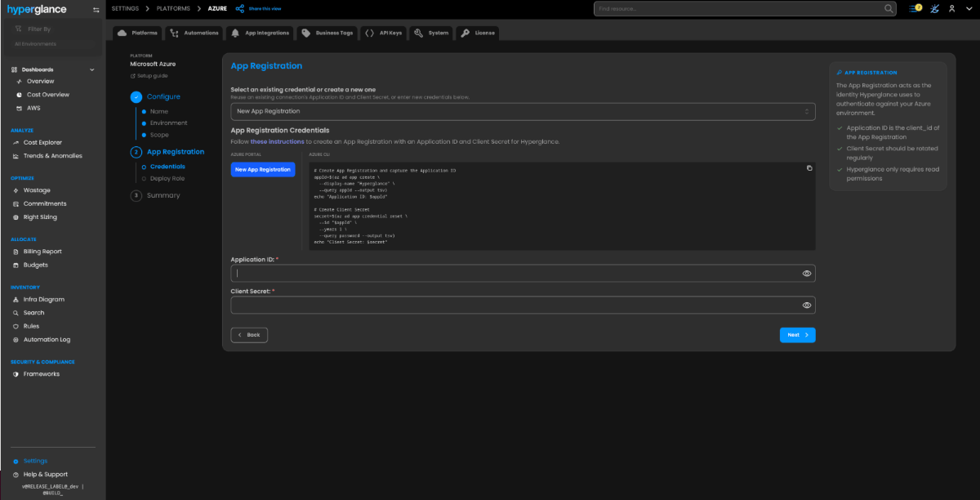Open the user account icon

pos(951,8)
